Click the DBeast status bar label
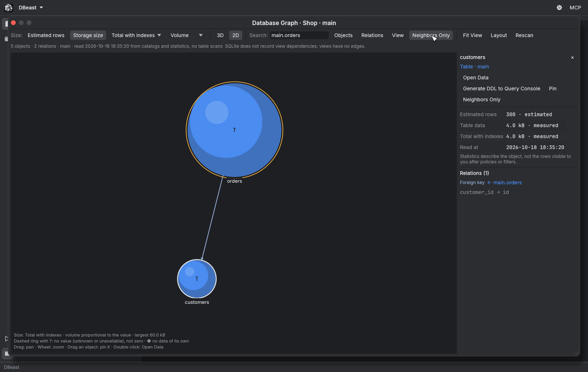The image size is (588, 372). (x=11, y=367)
